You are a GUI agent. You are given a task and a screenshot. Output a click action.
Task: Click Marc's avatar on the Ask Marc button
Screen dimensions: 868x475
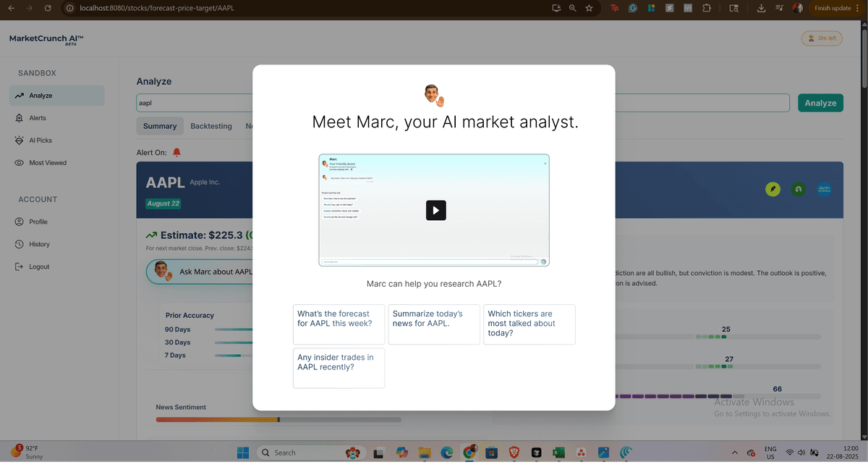tap(162, 272)
